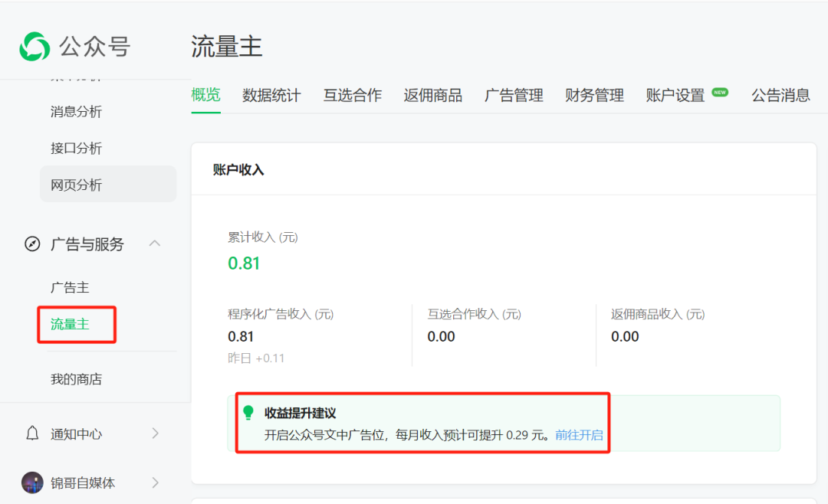Collapse the 广告与服务 section chevron
Screen dimensions: 828x504
coord(155,244)
